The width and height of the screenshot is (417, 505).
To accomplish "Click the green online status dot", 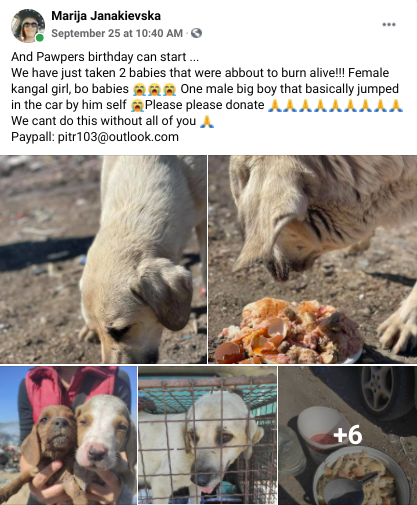I will coord(40,38).
